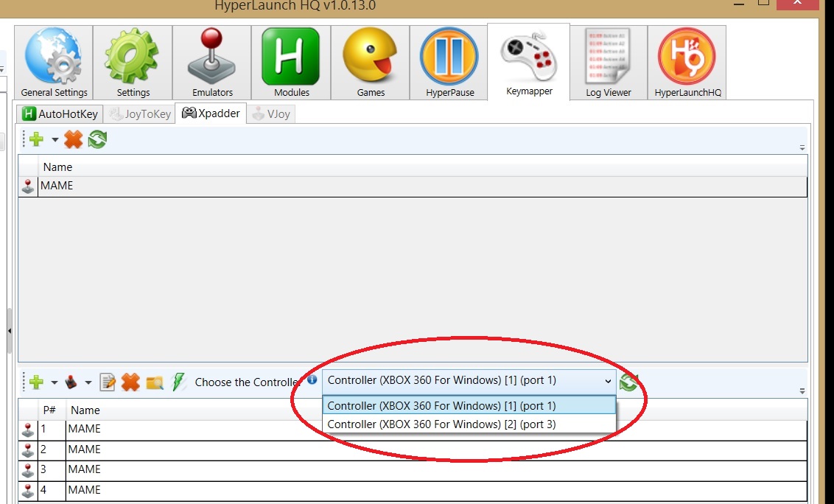Add a new player profile with the green plus
Viewport: 834px width, 504px height.
tap(36, 382)
